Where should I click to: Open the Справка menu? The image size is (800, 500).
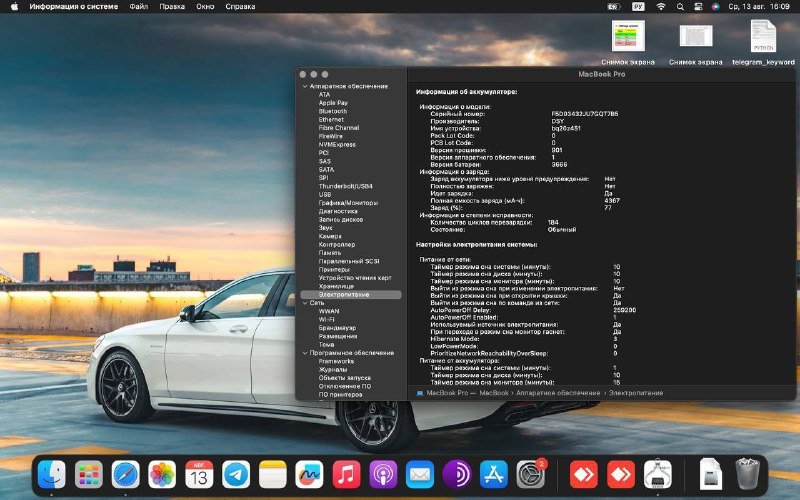tap(240, 7)
